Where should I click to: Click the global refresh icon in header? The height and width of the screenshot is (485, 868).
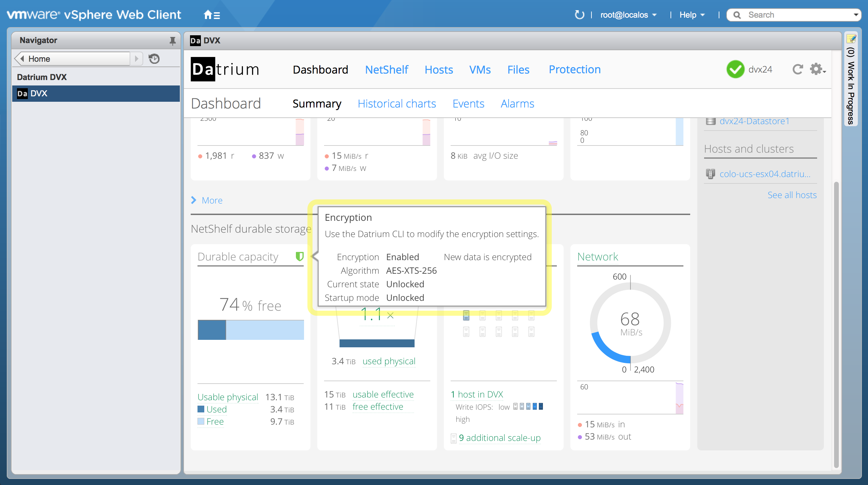click(580, 15)
